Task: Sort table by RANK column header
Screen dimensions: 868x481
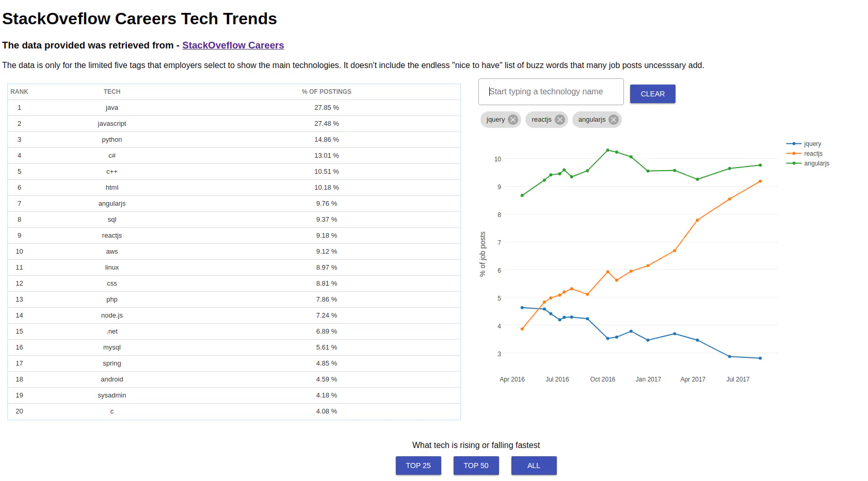Action: coord(19,92)
